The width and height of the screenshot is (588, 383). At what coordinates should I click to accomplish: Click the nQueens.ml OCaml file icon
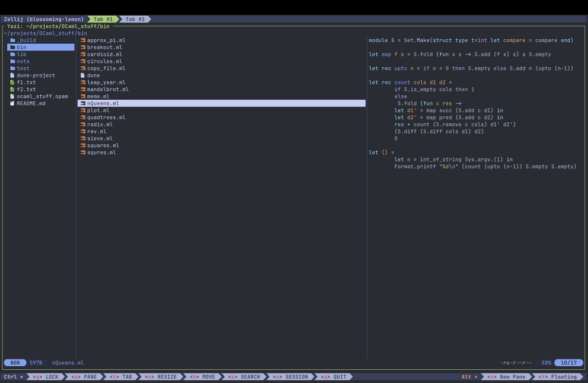point(82,103)
